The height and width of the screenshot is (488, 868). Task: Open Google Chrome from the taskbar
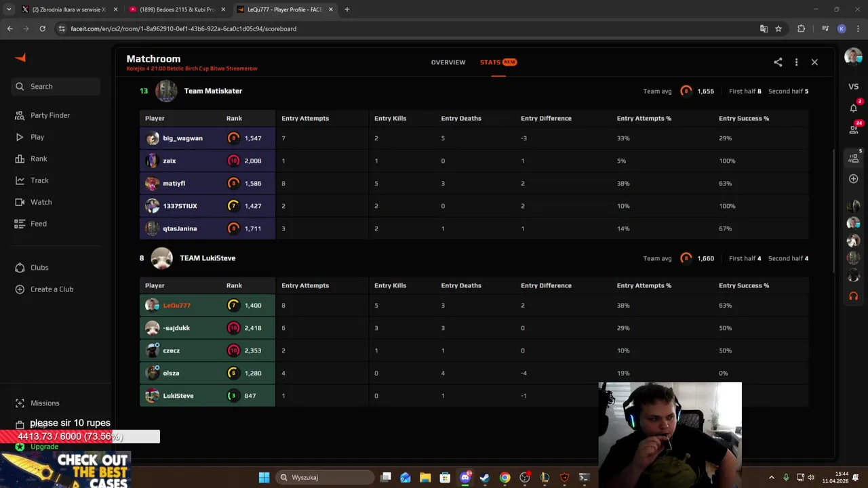pos(505,477)
